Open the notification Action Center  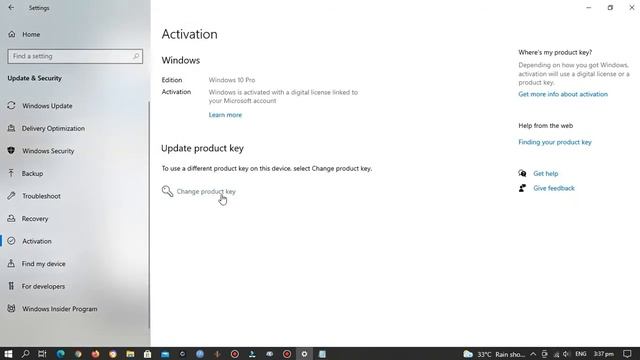click(x=627, y=354)
